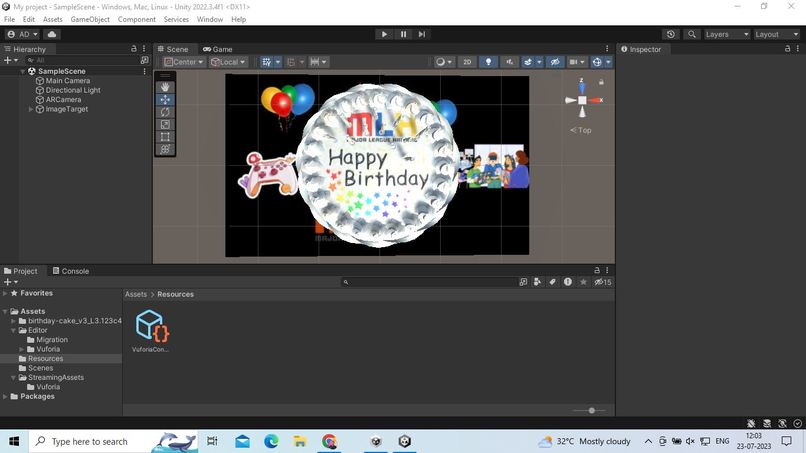Toggle grid visibility in Scene view
806x453 pixels.
(x=267, y=62)
